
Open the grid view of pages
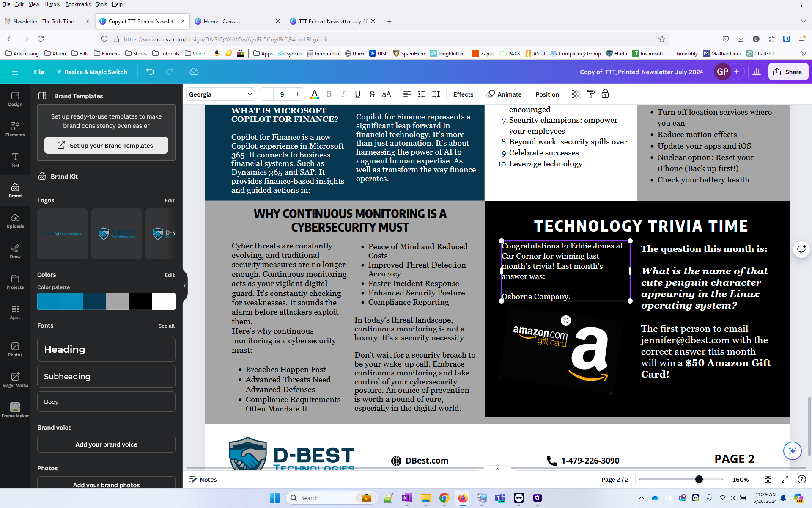coord(768,479)
